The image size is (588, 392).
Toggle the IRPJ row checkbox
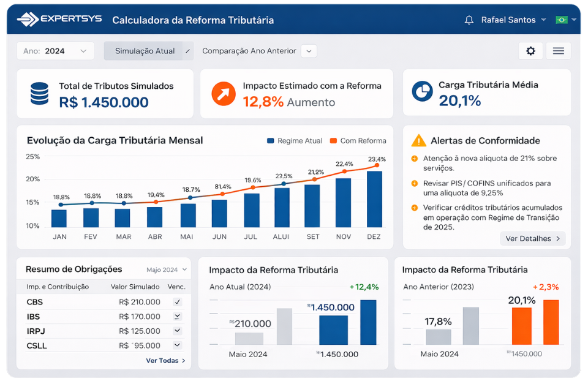coord(177,331)
